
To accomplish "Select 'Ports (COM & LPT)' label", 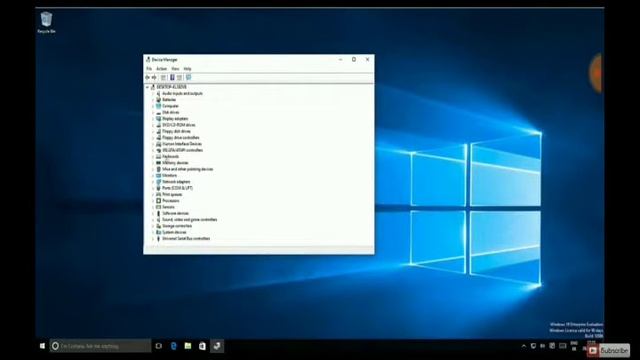I will click(x=178, y=188).
